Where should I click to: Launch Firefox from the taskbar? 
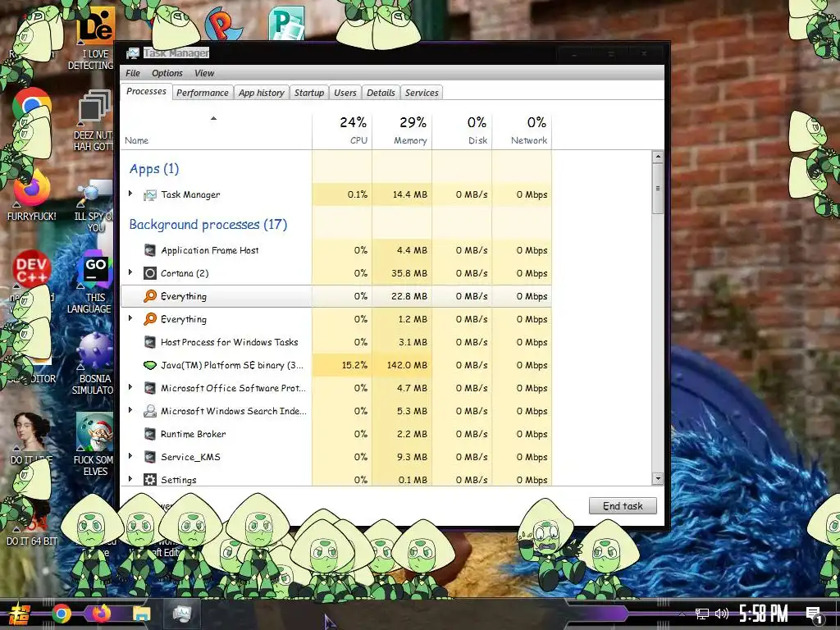tap(101, 614)
